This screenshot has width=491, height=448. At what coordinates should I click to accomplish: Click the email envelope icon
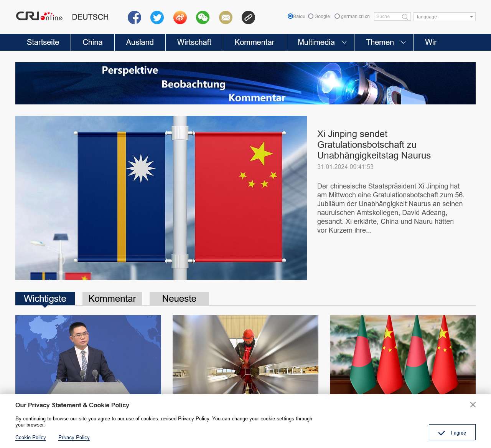[x=226, y=17]
